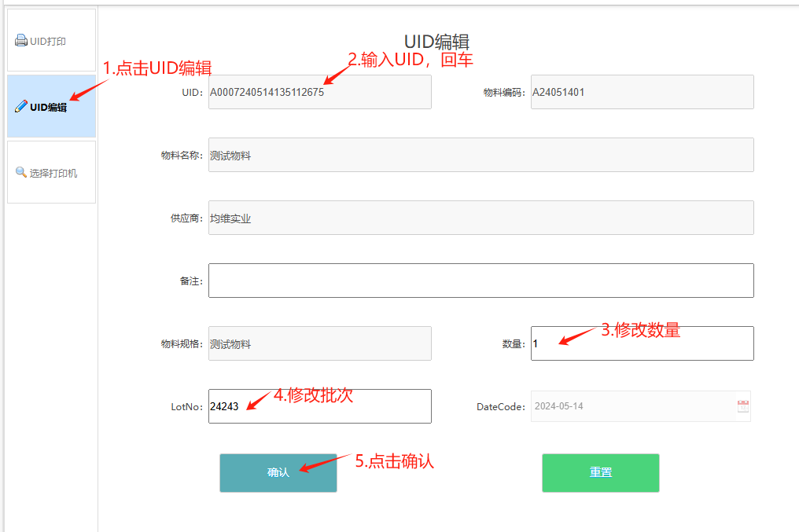Focus the UID input field
This screenshot has width=799, height=532.
(319, 92)
